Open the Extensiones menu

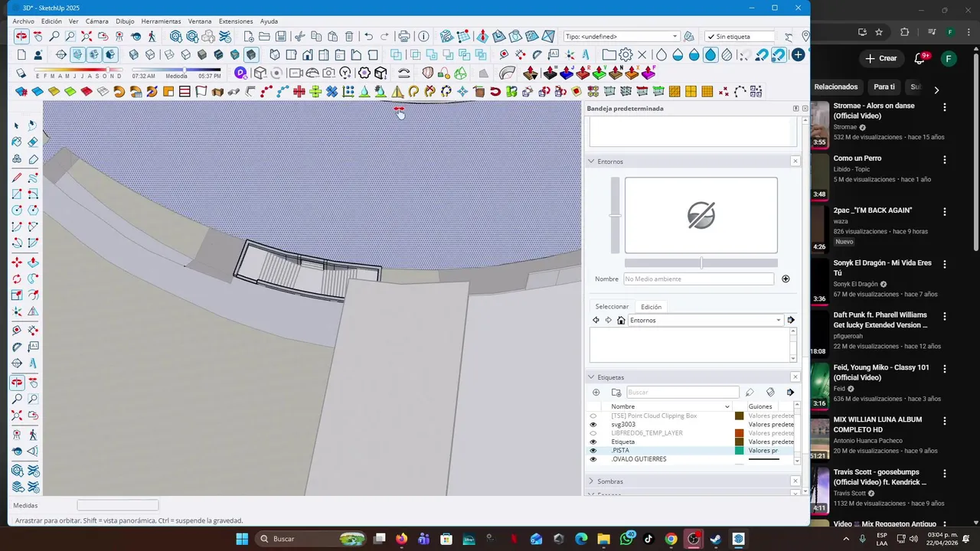(x=236, y=21)
